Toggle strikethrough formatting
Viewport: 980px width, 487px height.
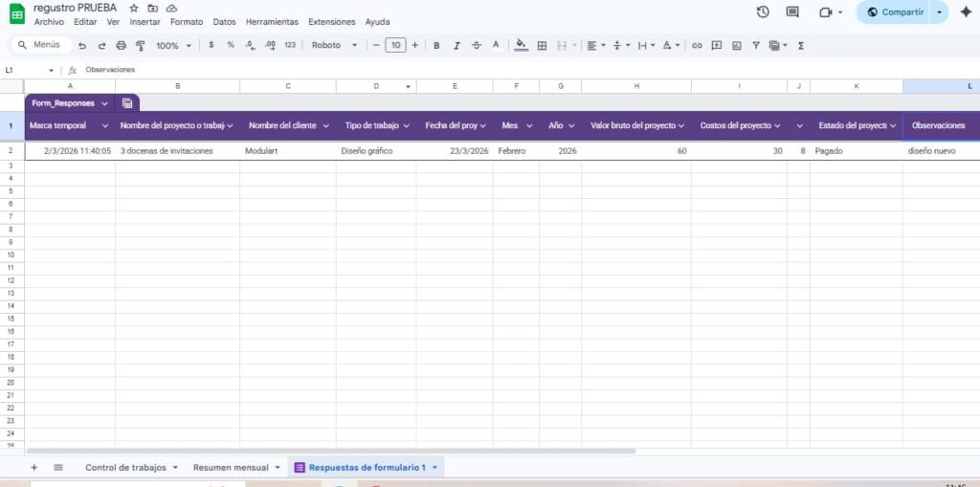(x=476, y=45)
